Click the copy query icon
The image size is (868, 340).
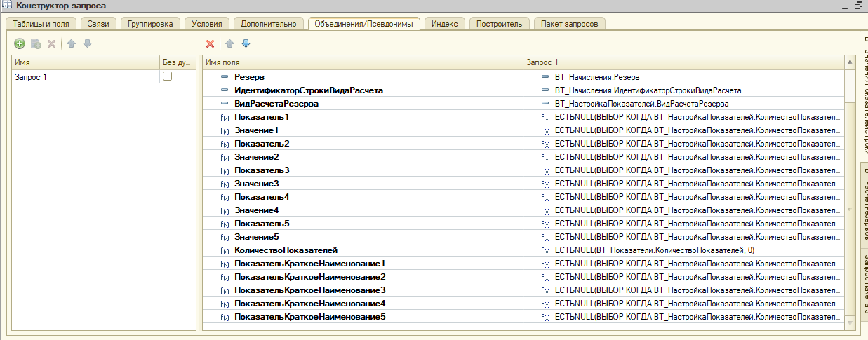point(36,43)
